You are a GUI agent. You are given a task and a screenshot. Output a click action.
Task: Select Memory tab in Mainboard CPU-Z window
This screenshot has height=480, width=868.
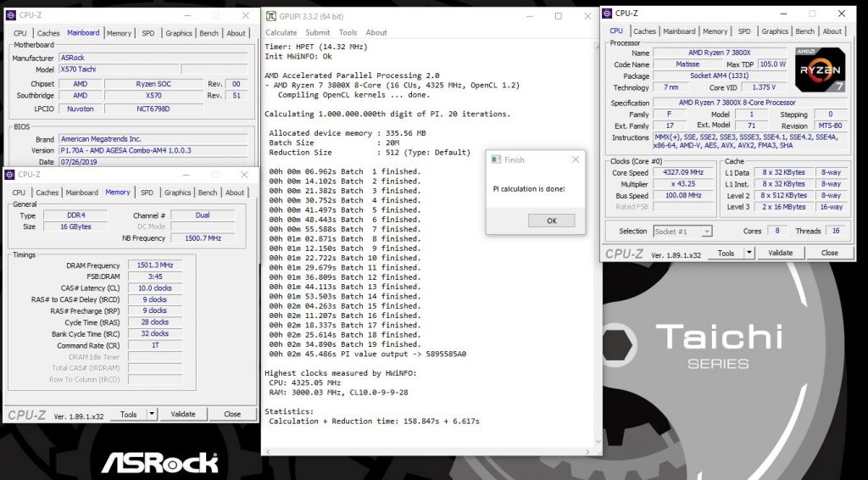119,33
